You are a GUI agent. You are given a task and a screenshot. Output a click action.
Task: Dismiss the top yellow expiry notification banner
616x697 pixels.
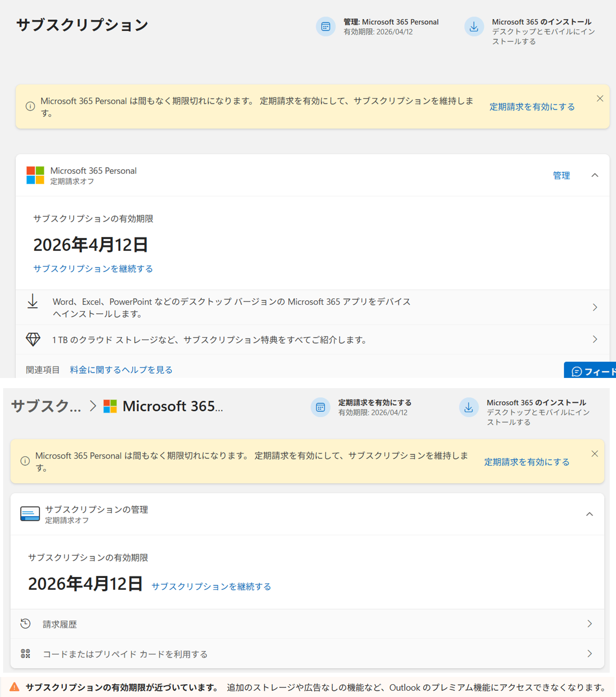coord(600,99)
